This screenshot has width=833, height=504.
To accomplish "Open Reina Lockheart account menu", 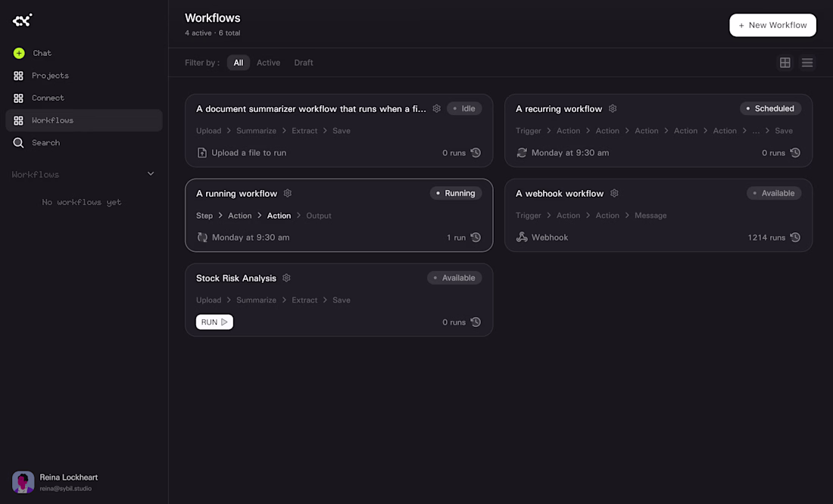I will pyautogui.click(x=68, y=482).
